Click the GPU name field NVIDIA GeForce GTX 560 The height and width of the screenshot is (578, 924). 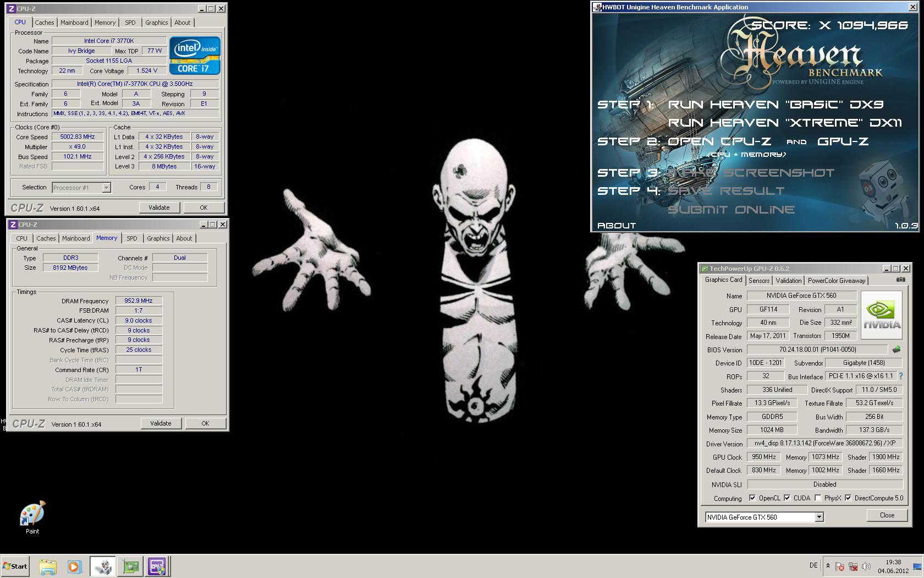click(801, 296)
